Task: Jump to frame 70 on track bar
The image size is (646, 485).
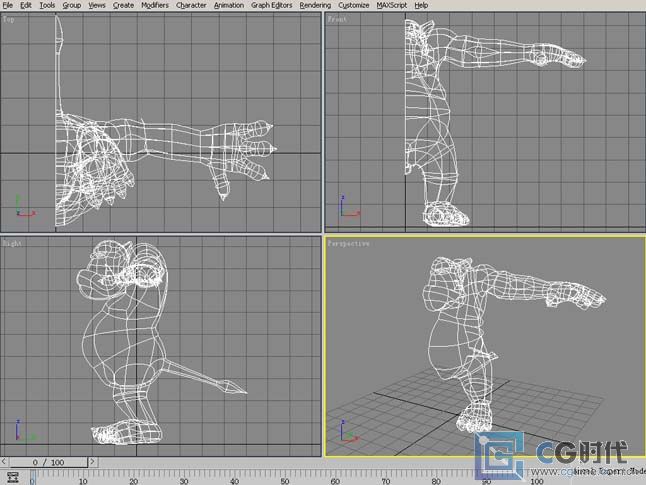Action: [386, 480]
